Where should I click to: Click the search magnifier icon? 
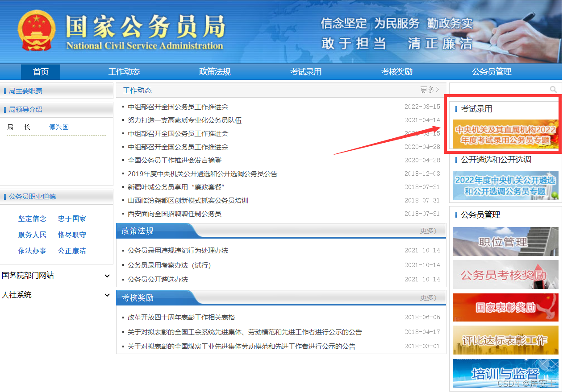tap(553, 90)
